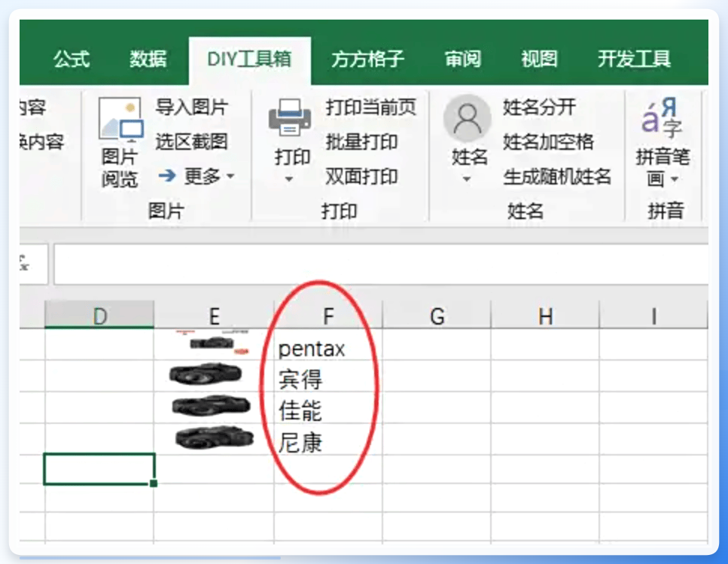Click 姓名分开 button
This screenshot has height=564, width=728.
click(540, 107)
